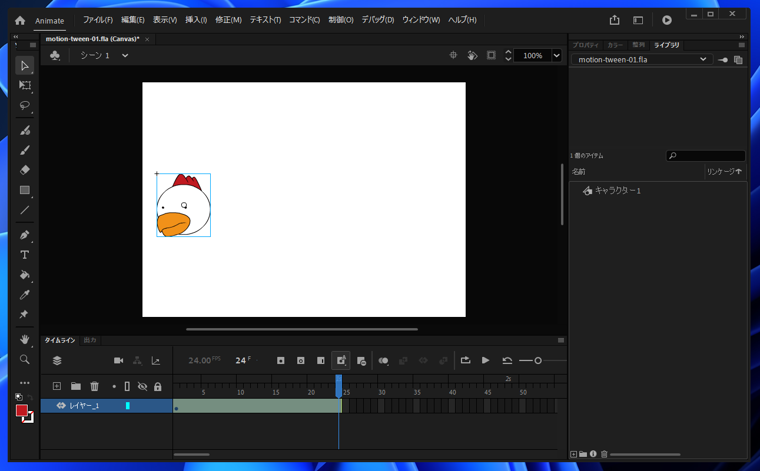Select the Text tool in the toolbar
The height and width of the screenshot is (471, 760).
coord(25,255)
